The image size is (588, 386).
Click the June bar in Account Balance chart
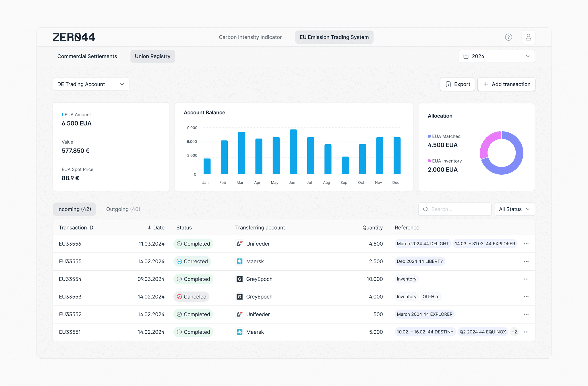pos(293,152)
